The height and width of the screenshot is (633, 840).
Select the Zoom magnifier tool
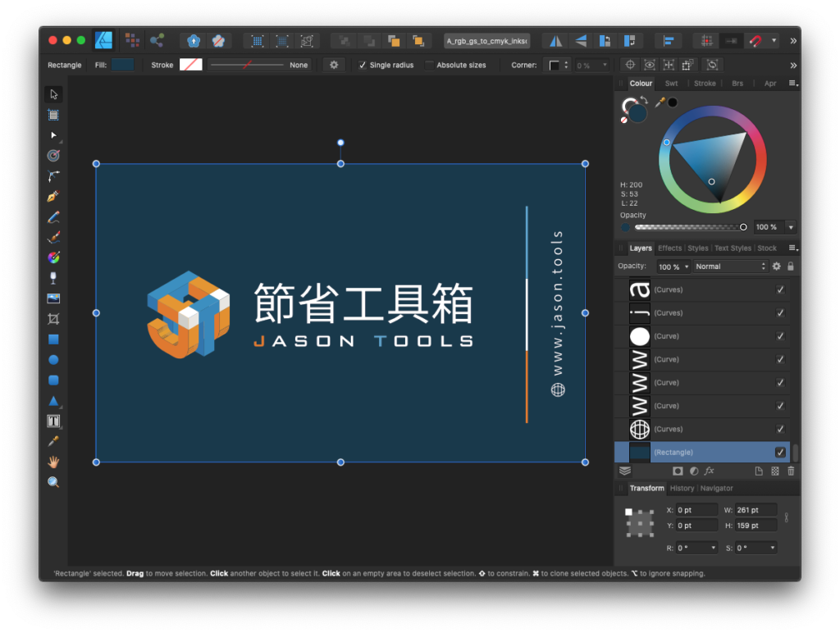click(x=53, y=482)
